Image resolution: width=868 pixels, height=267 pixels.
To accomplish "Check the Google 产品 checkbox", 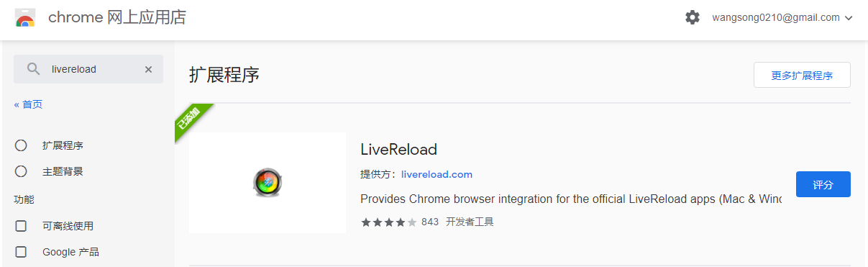I will click(x=21, y=252).
